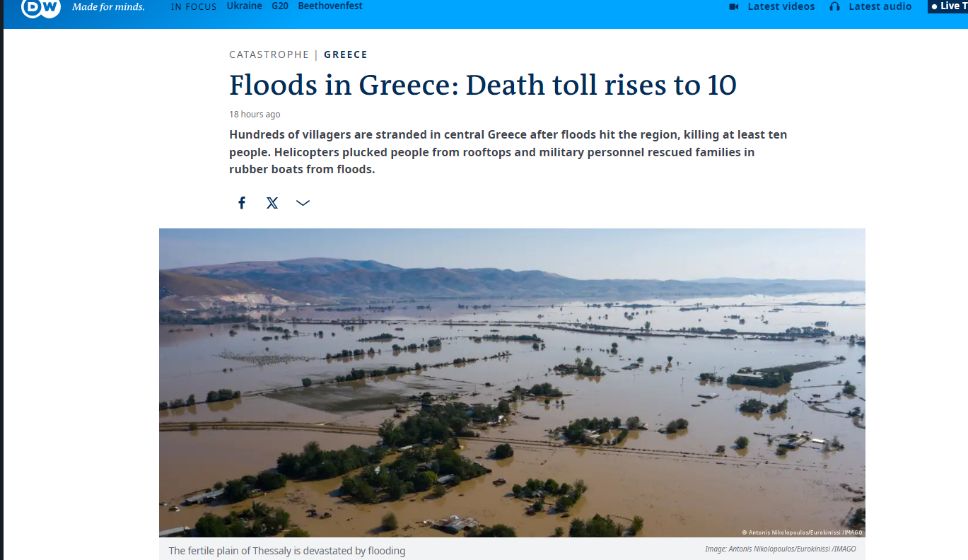Image resolution: width=968 pixels, height=560 pixels.
Task: Expand additional share services arrow
Action: point(303,203)
